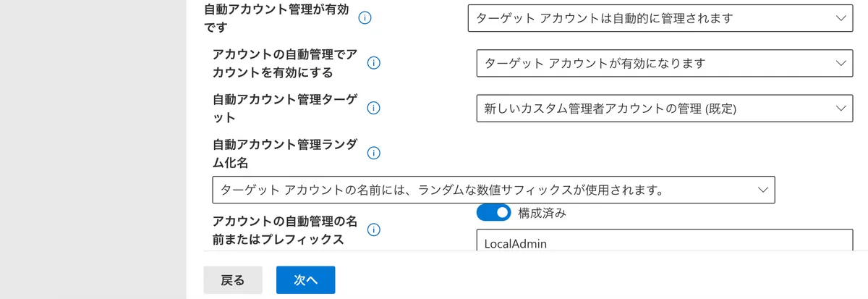Screen dimensions: 868x299
Task: Open the ランダムな数値サフィックス dropdown
Action: pyautogui.click(x=493, y=190)
